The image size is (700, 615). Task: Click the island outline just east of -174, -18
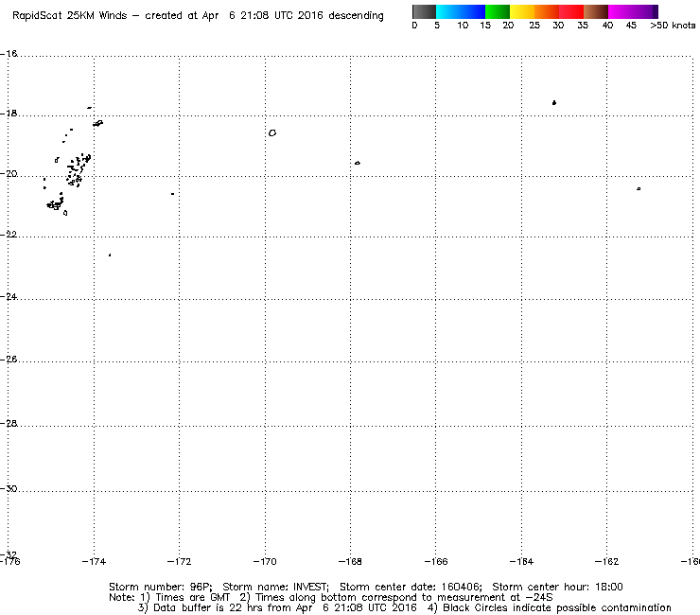pos(98,123)
